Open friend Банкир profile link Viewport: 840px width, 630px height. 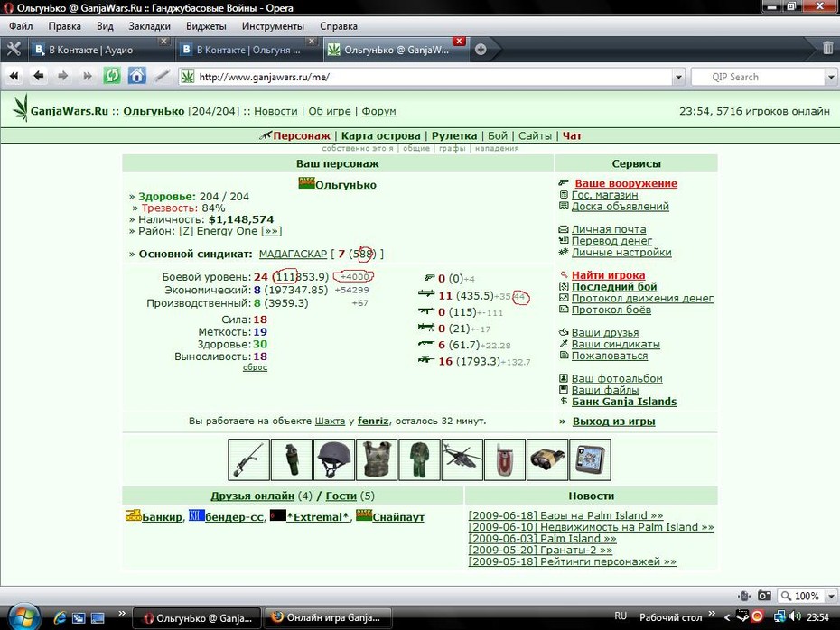(x=162, y=517)
